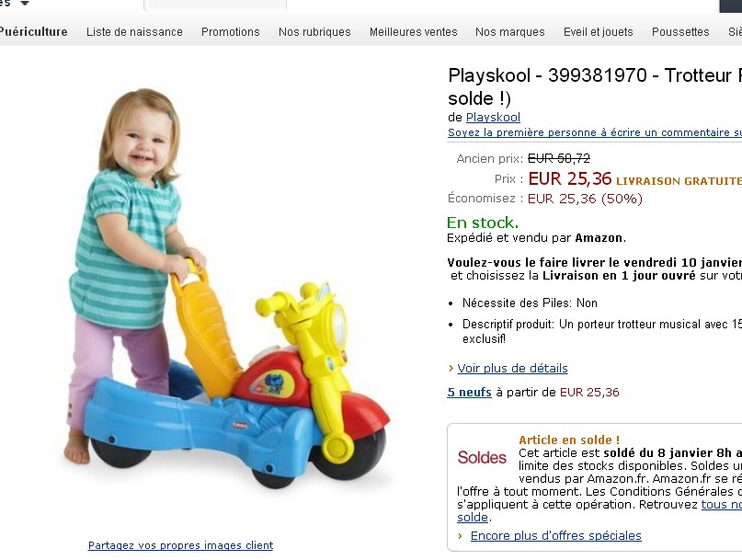Open the 5 neufs offers link
The width and height of the screenshot is (742, 560).
470,392
